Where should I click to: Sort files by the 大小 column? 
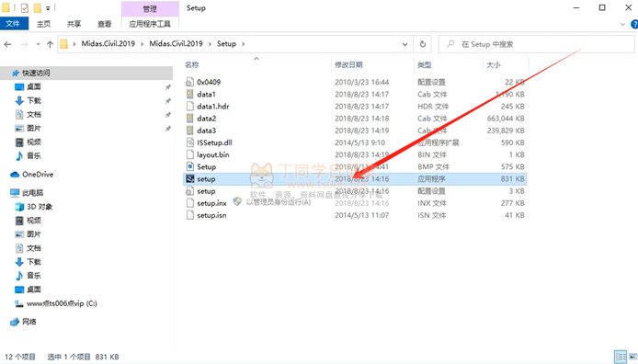tap(494, 64)
